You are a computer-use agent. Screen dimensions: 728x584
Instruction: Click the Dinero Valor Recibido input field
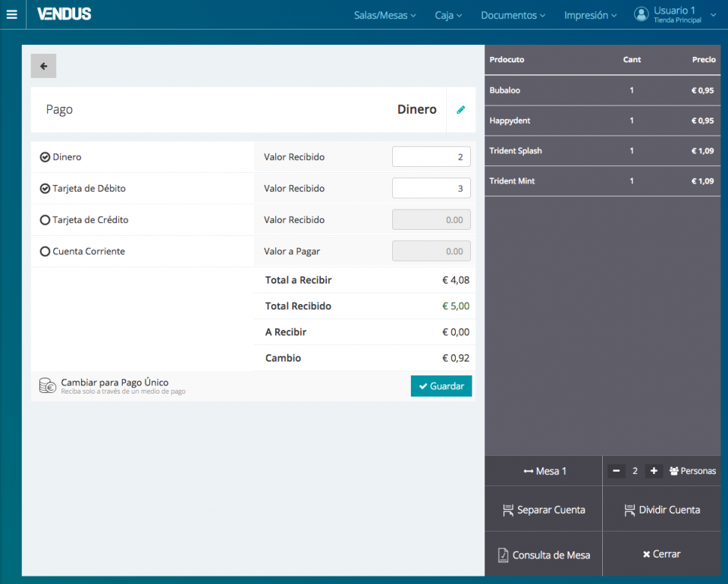coord(431,157)
